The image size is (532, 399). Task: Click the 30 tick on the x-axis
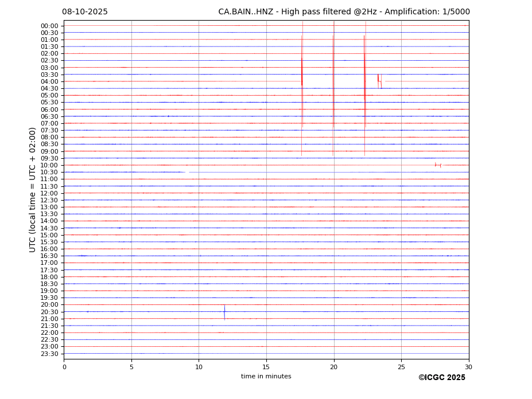pos(468,367)
